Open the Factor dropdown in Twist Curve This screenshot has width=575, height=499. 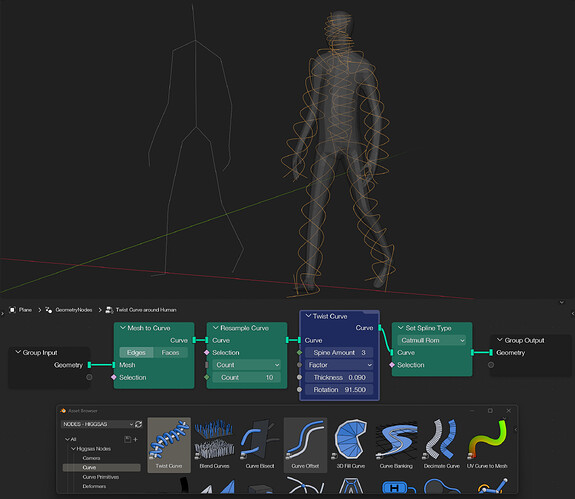tap(340, 365)
